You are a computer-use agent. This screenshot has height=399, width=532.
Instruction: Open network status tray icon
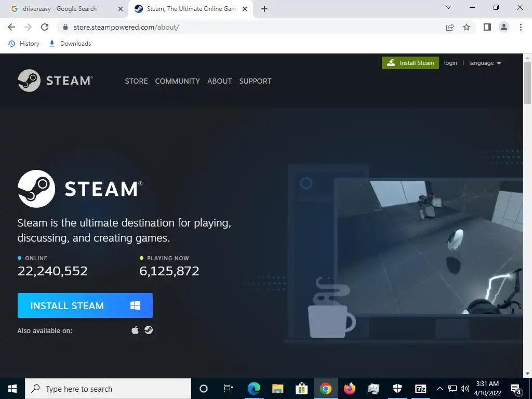pos(453,389)
